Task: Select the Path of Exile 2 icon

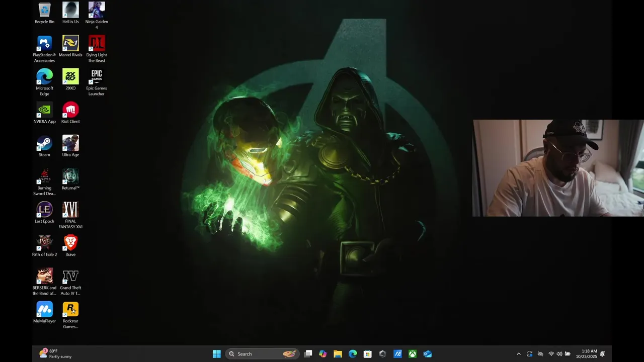Action: coord(44,245)
